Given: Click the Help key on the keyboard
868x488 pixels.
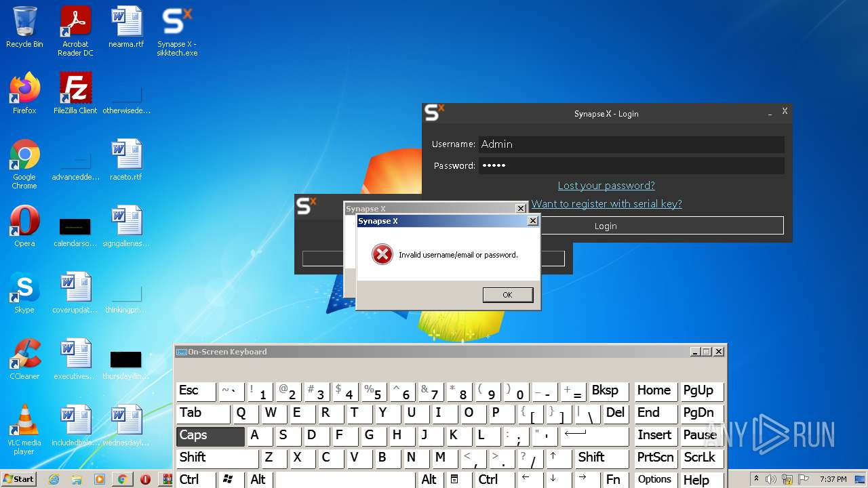Looking at the screenshot, I should click(x=703, y=480).
